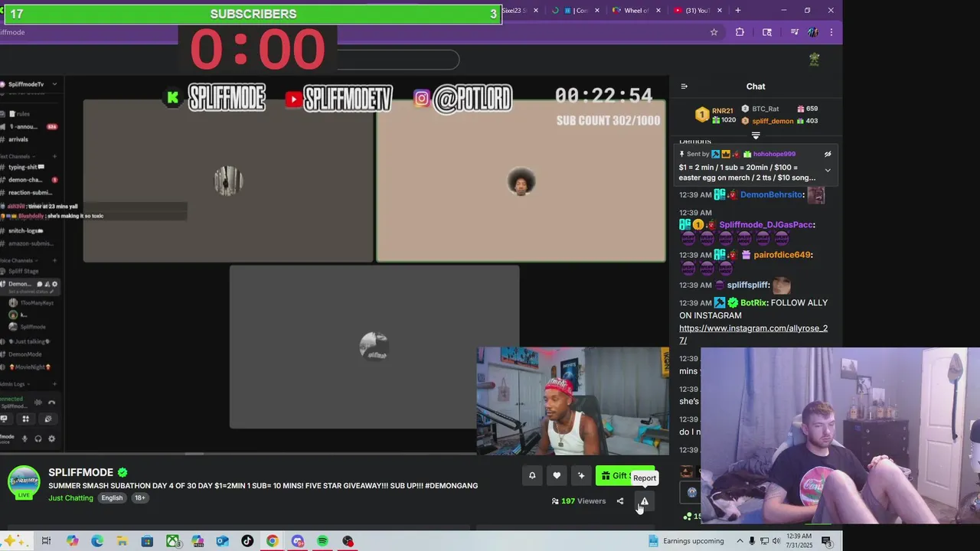Follow channel using the heart button
This screenshot has height=551, width=980.
pos(557,475)
